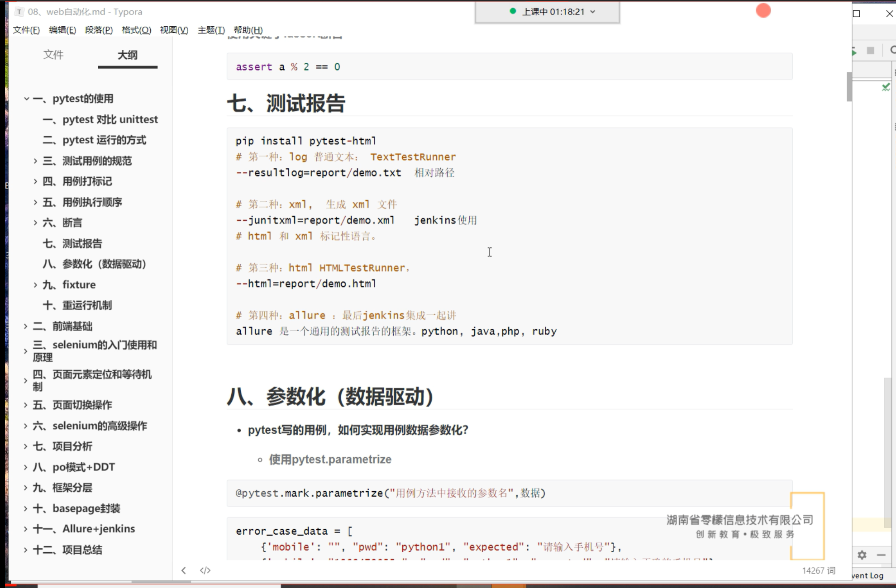This screenshot has height=588, width=896.
Task: Open the 上课中 timer dropdown
Action: 593,12
